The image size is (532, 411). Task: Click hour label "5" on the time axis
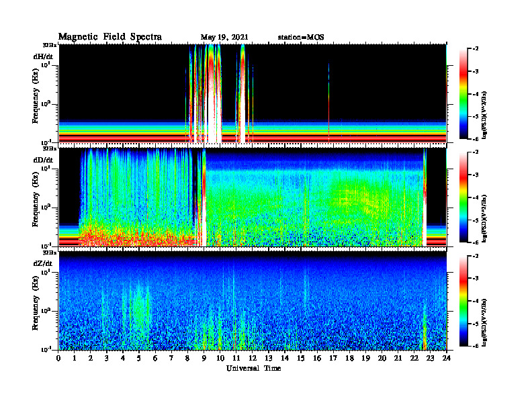click(139, 359)
